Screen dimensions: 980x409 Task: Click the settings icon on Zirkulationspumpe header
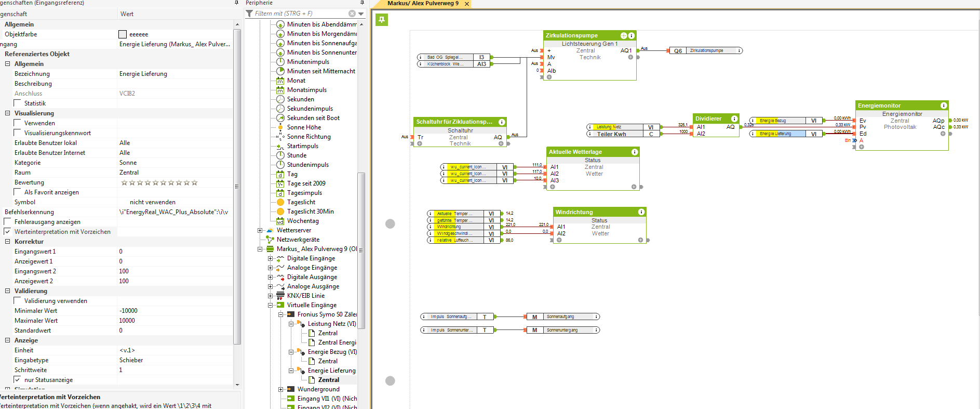tap(624, 36)
